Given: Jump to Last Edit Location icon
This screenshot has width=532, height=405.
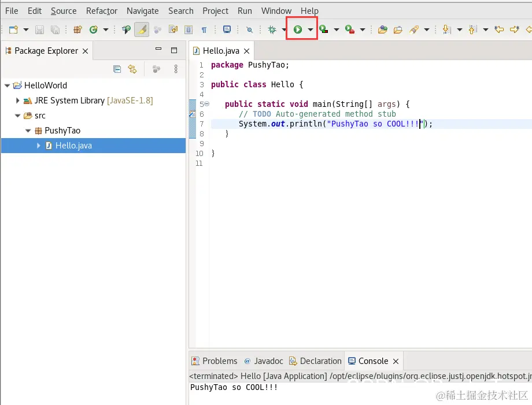Looking at the screenshot, I should click(498, 30).
